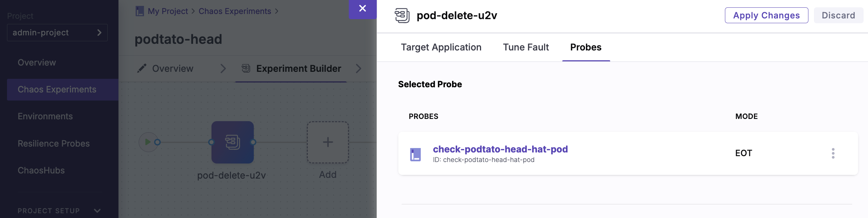Open the Add fault node on canvas
This screenshot has width=868, height=218.
pos(327,142)
